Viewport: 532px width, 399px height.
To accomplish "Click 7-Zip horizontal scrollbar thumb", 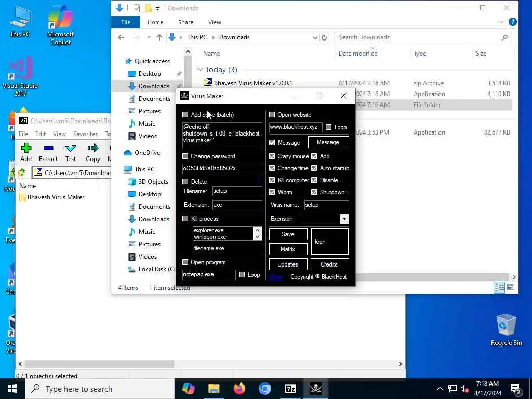I will coord(99,364).
